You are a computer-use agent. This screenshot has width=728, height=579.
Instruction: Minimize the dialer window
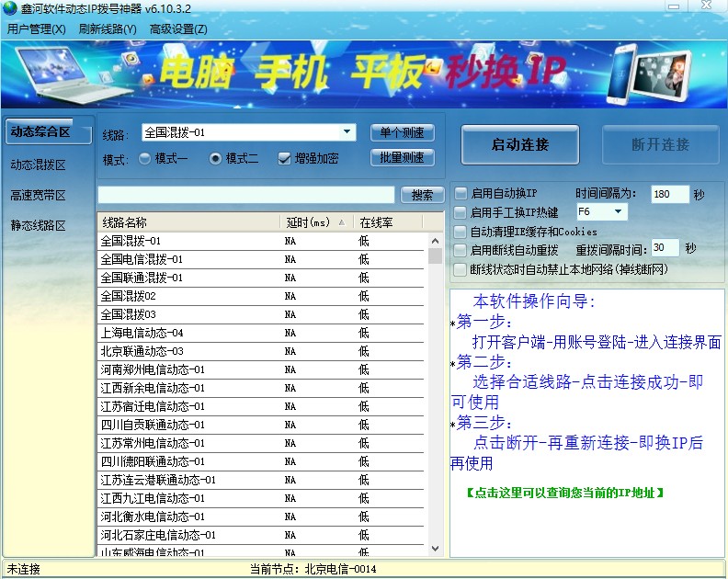point(674,6)
